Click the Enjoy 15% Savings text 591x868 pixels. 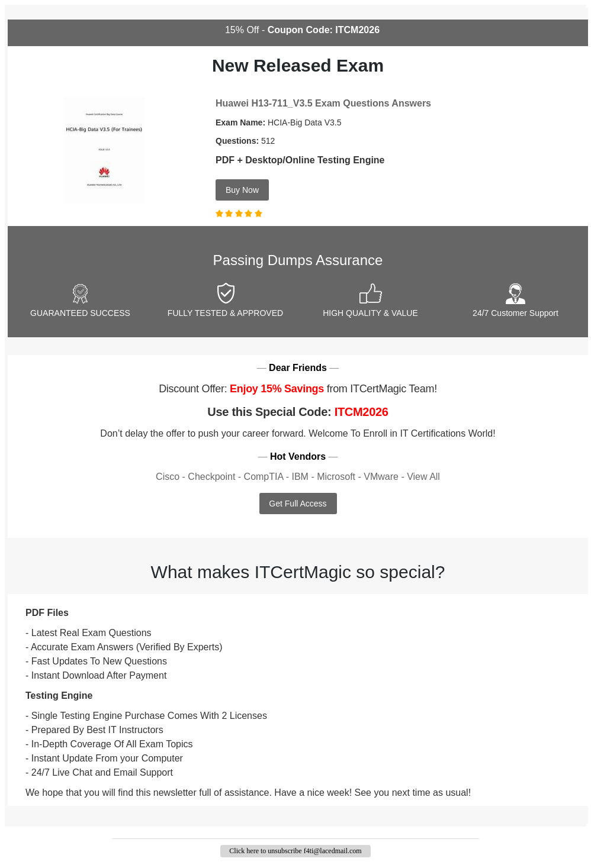click(x=277, y=389)
